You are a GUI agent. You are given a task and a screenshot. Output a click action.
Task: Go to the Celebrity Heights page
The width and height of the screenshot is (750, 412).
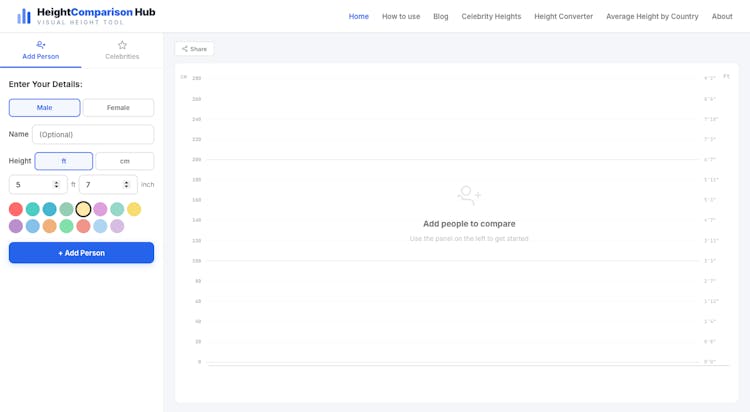[491, 17]
